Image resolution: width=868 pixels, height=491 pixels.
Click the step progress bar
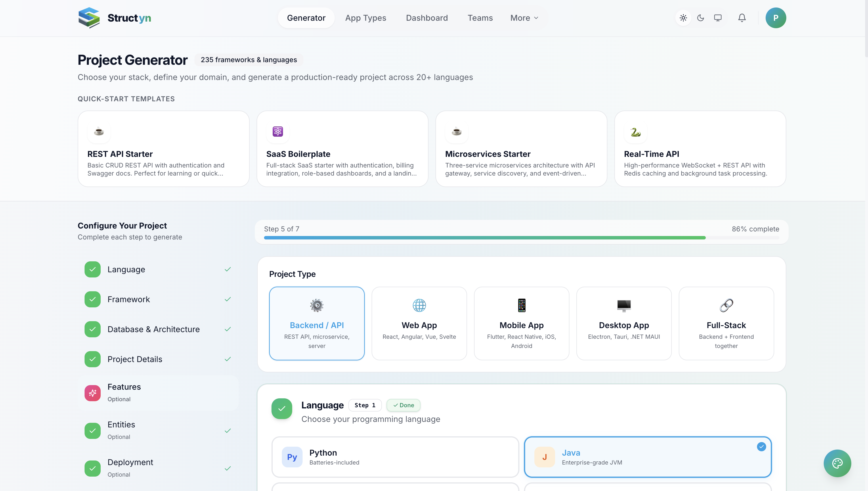pos(522,238)
